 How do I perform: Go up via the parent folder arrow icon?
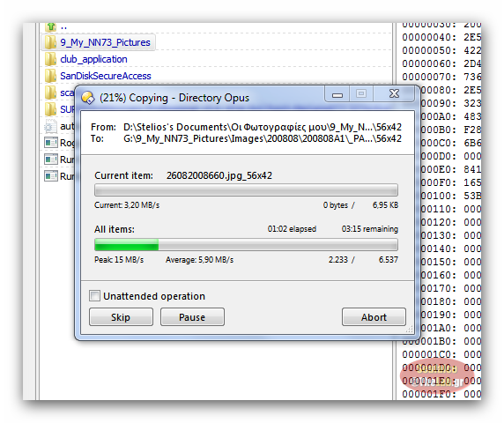coord(50,27)
